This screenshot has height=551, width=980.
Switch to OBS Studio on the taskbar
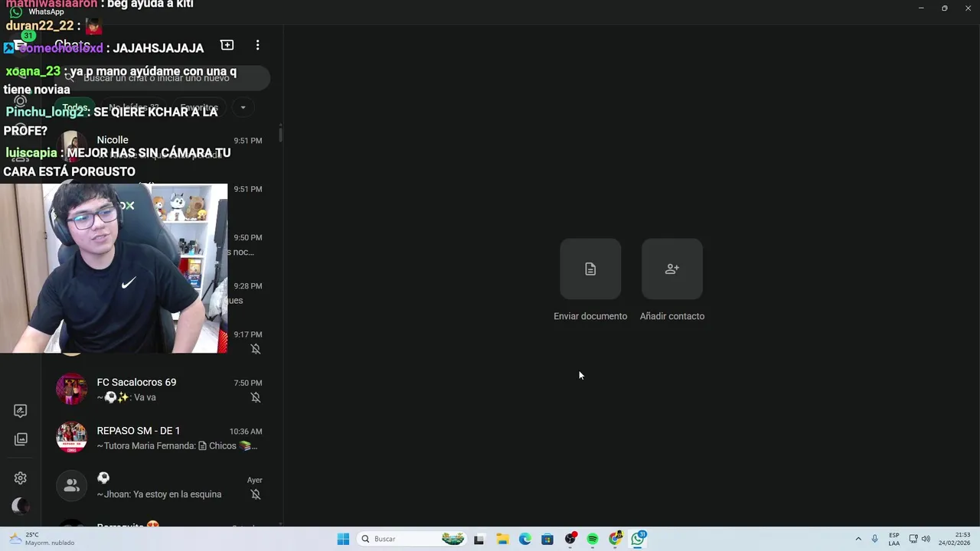[570, 539]
